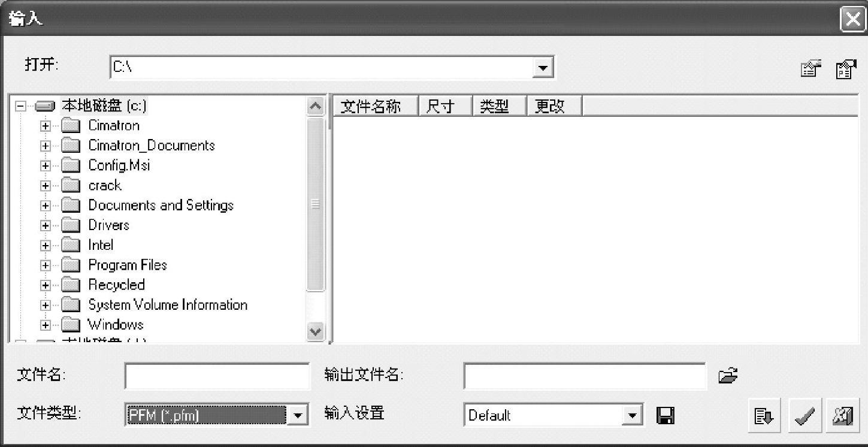Click the 文件名 input field
The width and height of the screenshot is (868, 447).
coord(217,376)
